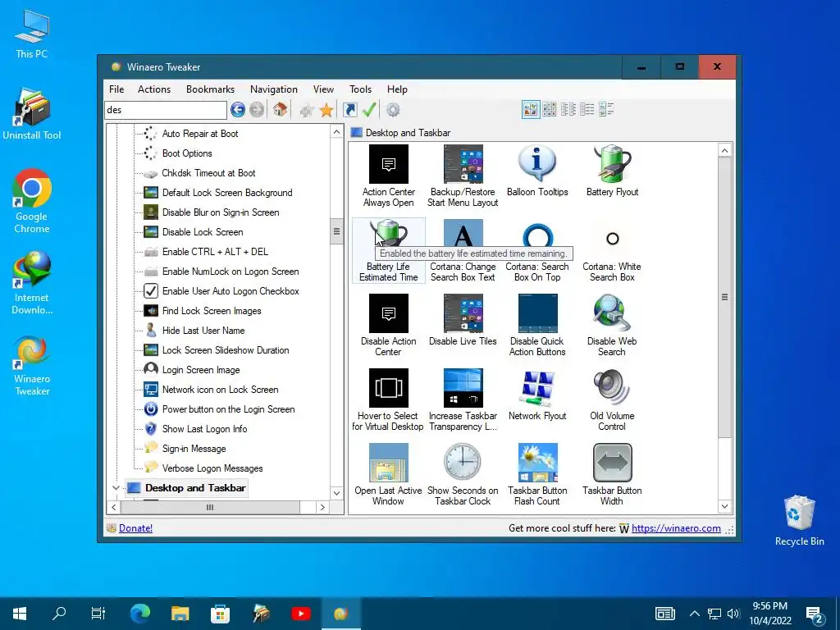Select Enable User Auto Logon Checkbox item
This screenshot has width=840, height=630.
tap(231, 291)
